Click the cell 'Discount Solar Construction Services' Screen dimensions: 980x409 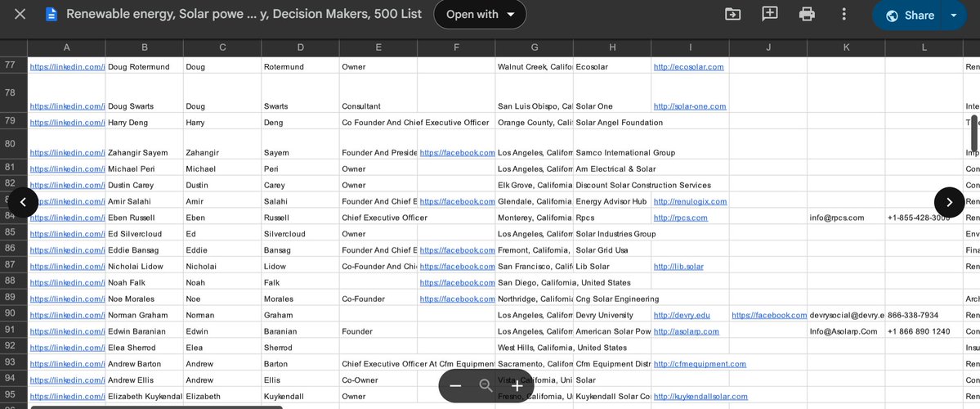point(643,185)
